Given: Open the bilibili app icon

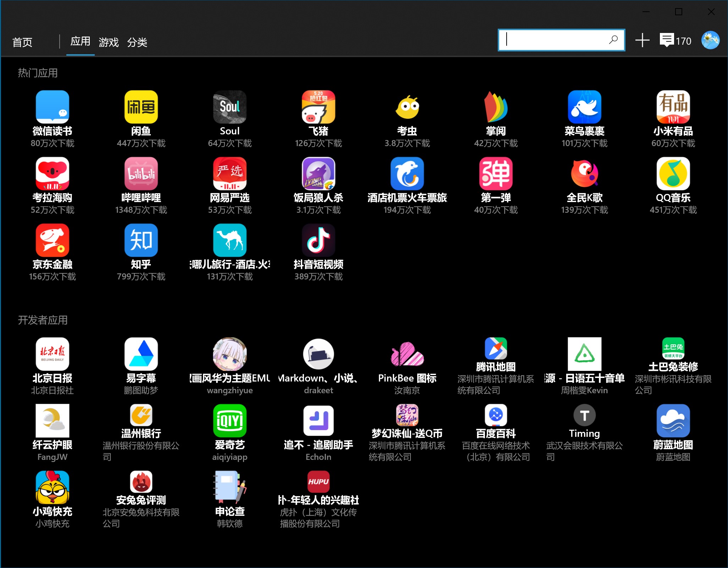Looking at the screenshot, I should [141, 174].
